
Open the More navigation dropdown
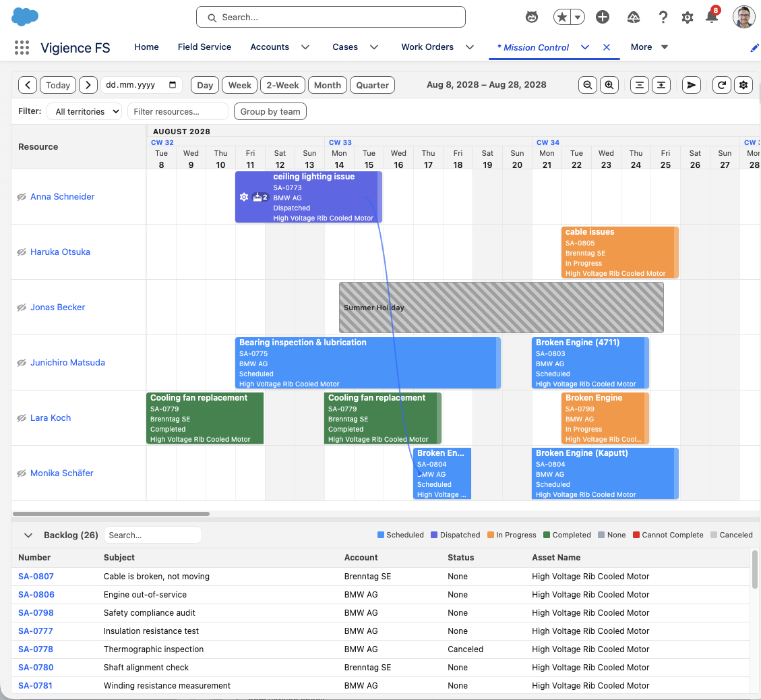[x=649, y=47]
